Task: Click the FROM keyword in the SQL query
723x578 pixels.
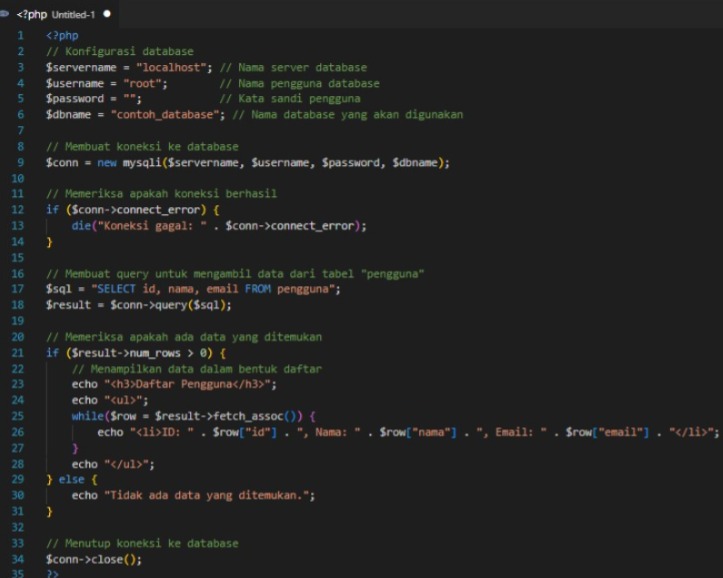Action: (258, 289)
